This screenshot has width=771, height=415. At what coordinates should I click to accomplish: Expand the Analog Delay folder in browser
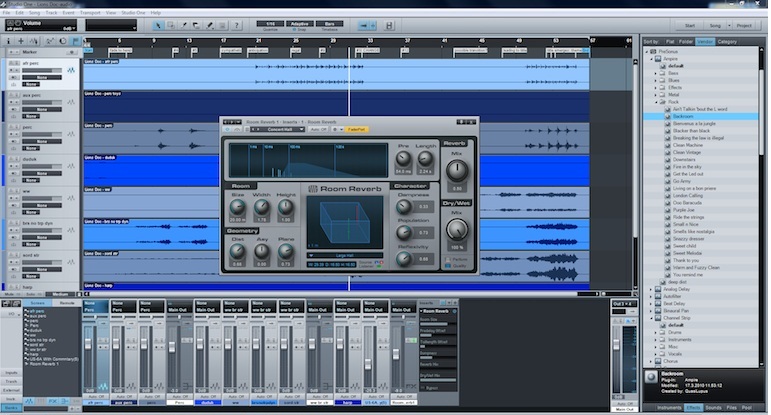(651, 289)
